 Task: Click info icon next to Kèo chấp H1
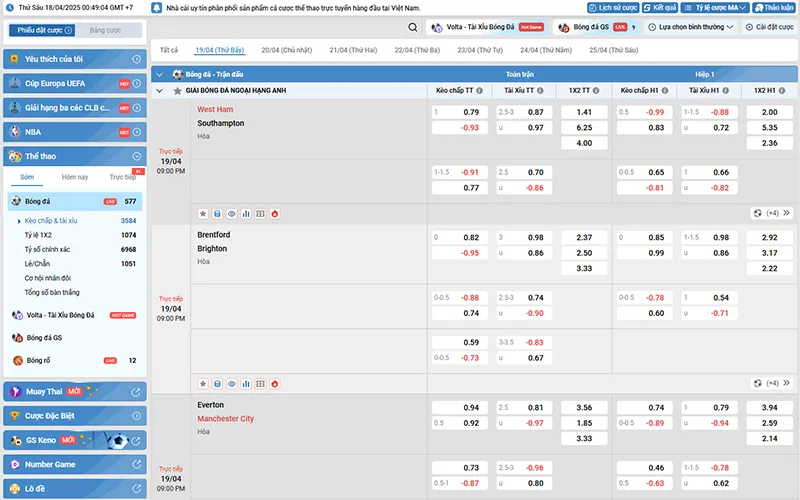tap(665, 90)
